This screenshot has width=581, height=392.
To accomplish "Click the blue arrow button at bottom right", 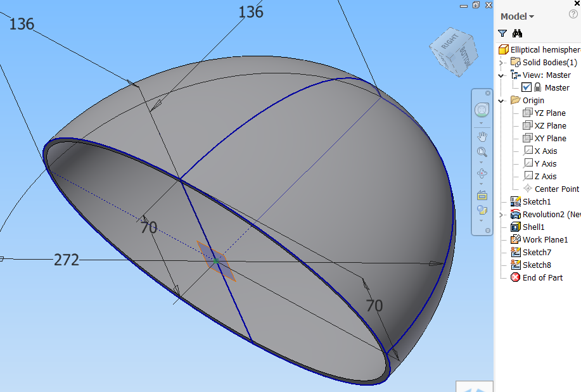I will [x=475, y=388].
